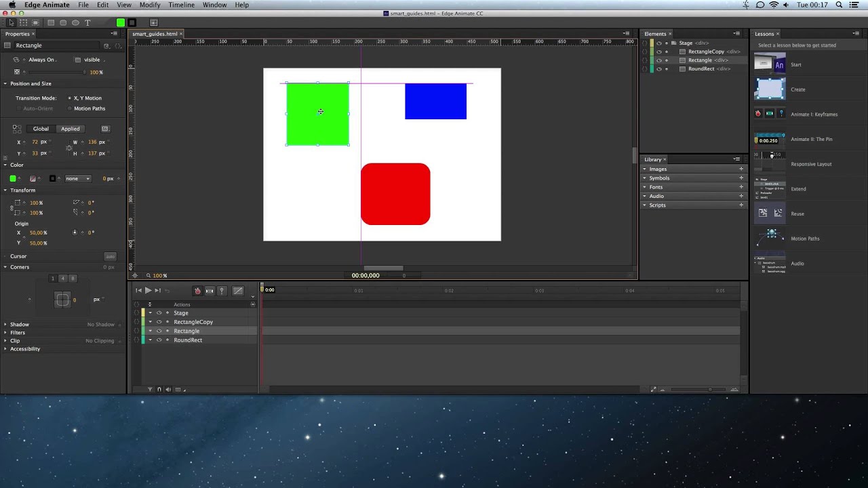Click the Auto-Transition mode icon
Image resolution: width=868 pixels, height=488 pixels.
tap(210, 291)
